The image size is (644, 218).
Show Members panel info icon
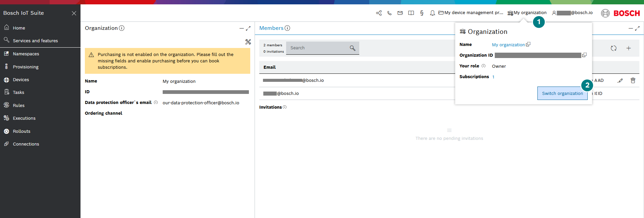[x=287, y=28]
